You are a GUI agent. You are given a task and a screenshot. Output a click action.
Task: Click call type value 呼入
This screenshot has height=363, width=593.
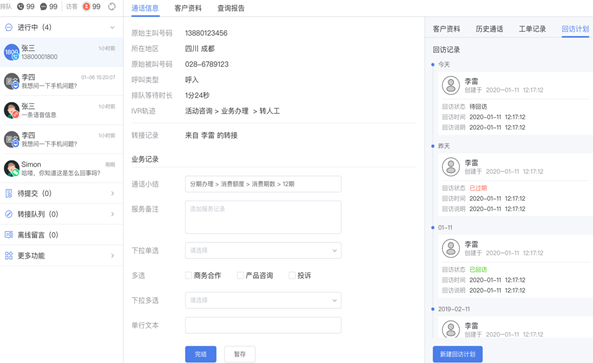191,80
